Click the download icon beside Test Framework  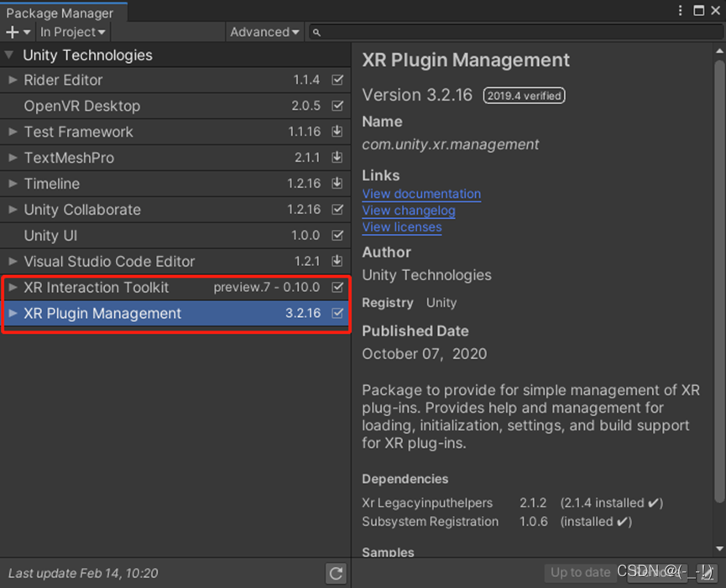pyautogui.click(x=337, y=132)
